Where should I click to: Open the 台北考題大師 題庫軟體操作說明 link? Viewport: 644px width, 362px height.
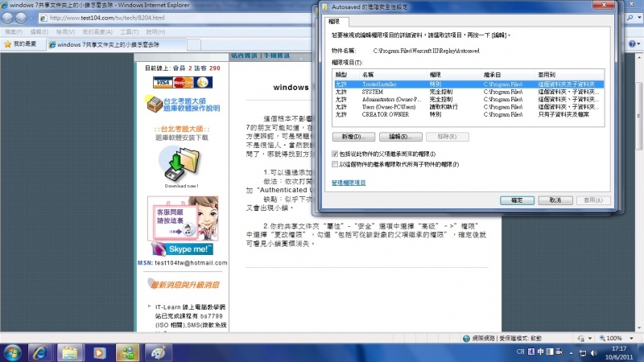192,105
